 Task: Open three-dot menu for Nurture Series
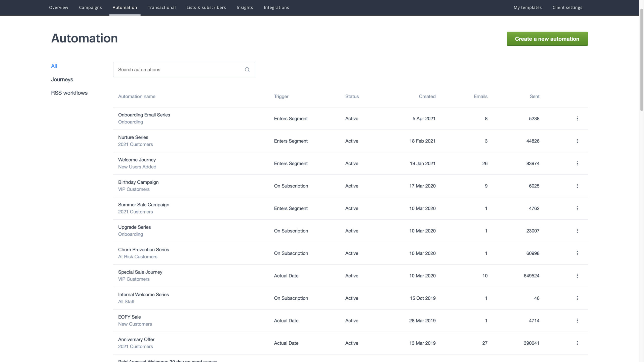(x=577, y=141)
